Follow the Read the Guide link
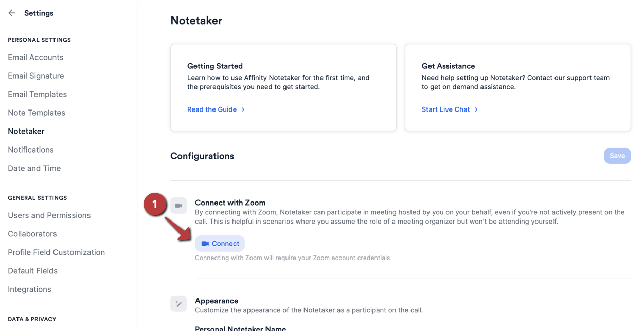 (x=211, y=109)
